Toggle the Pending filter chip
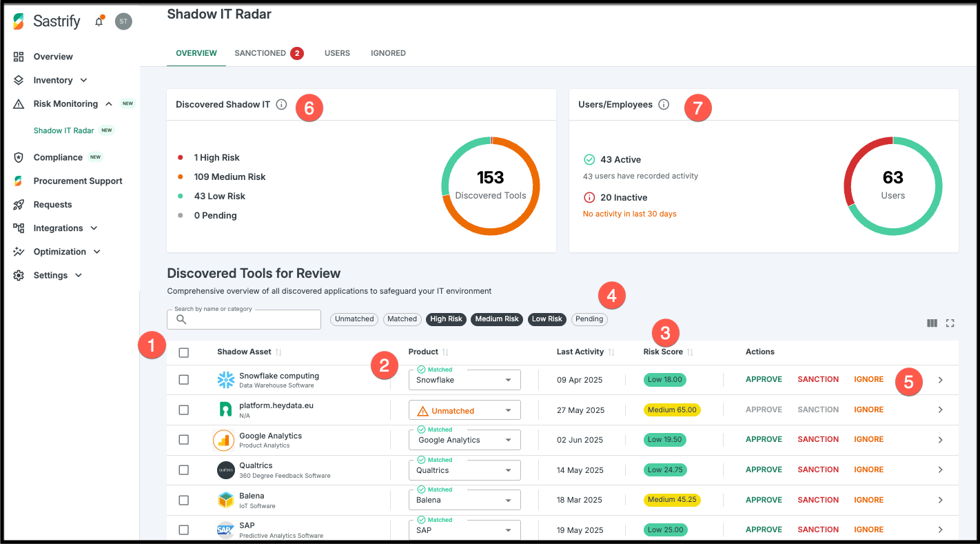The image size is (980, 544). point(589,319)
